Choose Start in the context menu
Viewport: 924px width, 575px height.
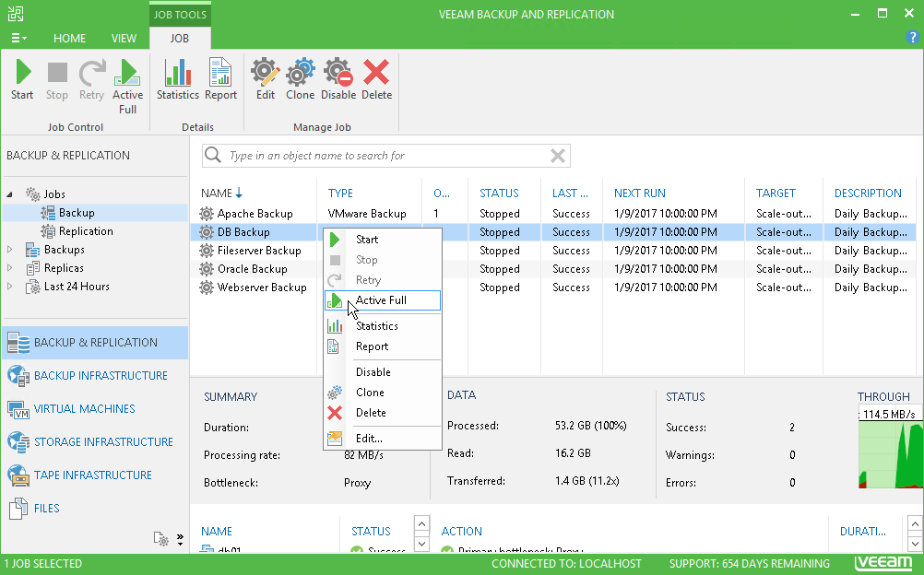click(383, 240)
